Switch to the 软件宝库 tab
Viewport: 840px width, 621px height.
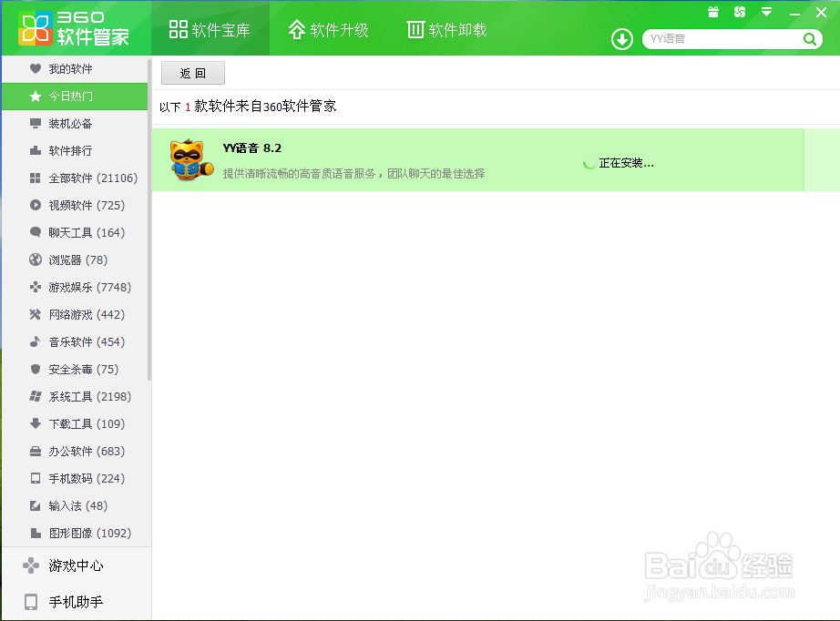point(210,29)
